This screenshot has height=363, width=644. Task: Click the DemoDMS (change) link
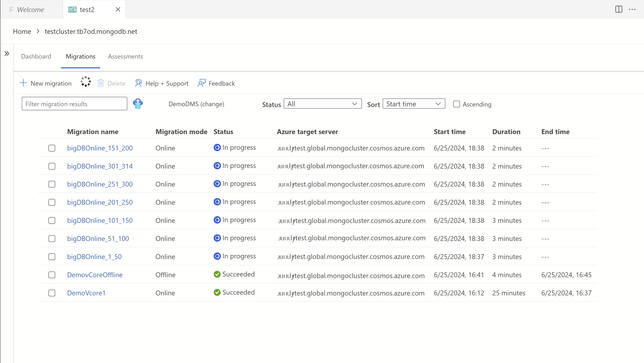(196, 104)
